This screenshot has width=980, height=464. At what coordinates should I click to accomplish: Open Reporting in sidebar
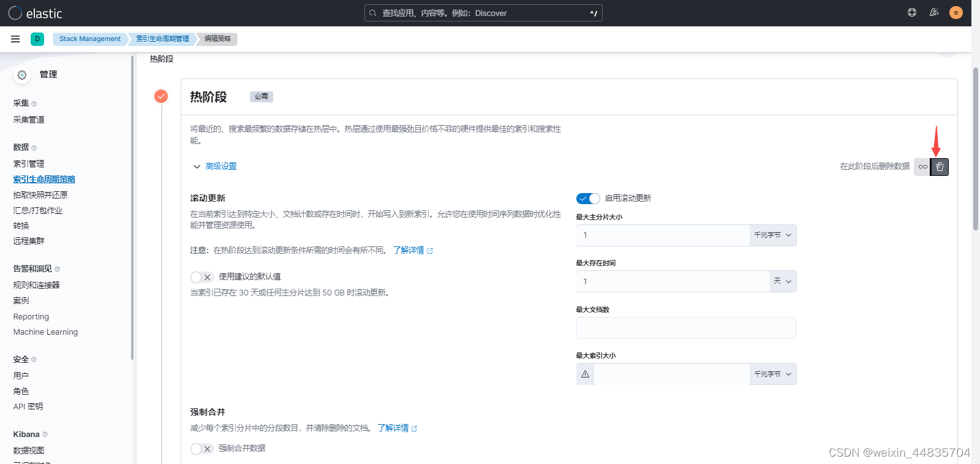click(x=31, y=316)
